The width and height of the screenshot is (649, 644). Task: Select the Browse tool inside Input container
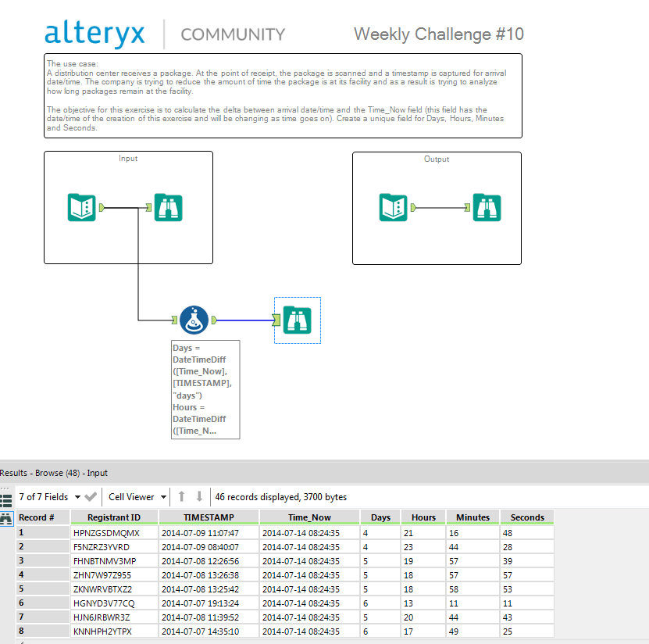[168, 207]
